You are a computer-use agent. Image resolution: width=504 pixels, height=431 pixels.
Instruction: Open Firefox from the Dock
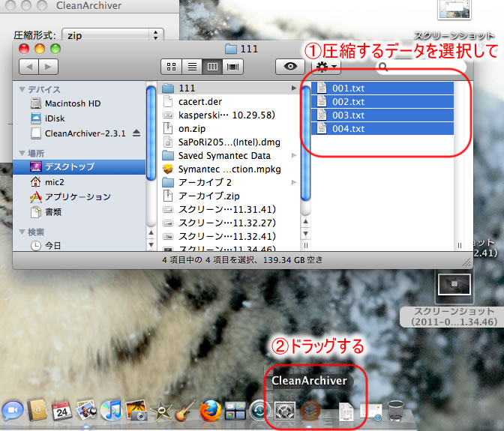coord(211,411)
